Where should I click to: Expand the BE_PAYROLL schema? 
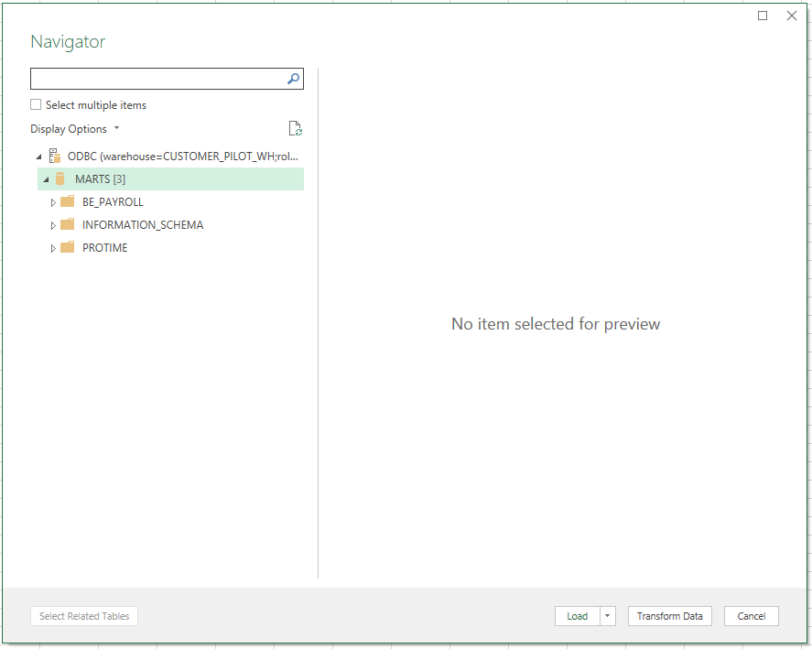coord(53,202)
